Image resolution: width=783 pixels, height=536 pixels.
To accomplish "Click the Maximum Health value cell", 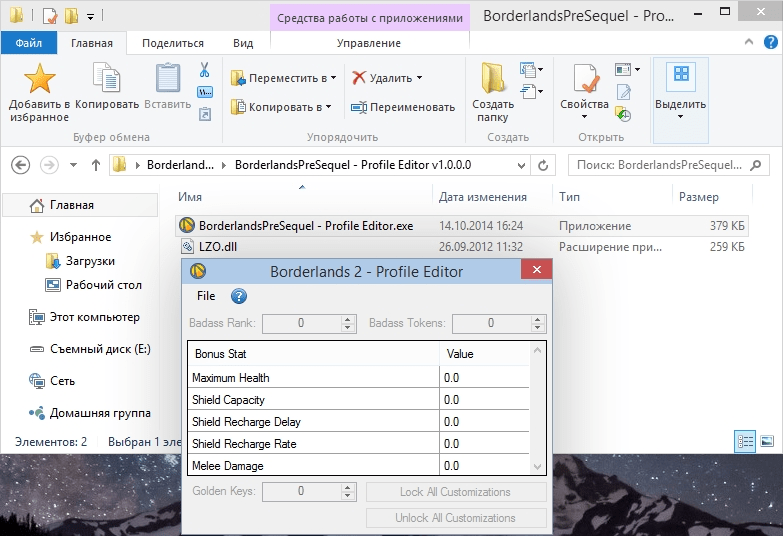I will tap(484, 378).
